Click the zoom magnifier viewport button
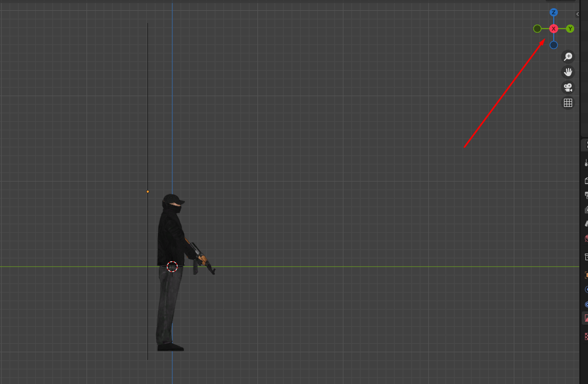 click(x=568, y=57)
